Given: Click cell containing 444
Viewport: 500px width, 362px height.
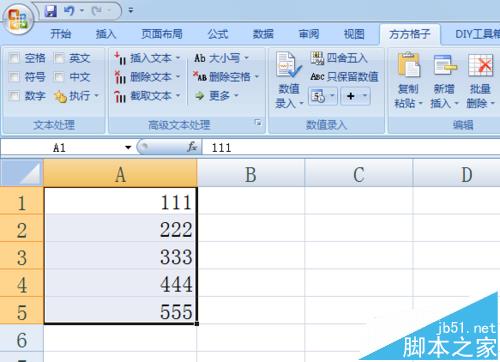Looking at the screenshot, I should 120,284.
